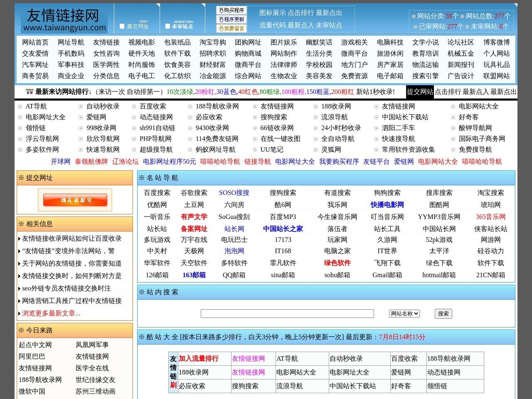Open the 自动秒收录 link in top list
Screen dimensions: 532x399
click(103, 106)
